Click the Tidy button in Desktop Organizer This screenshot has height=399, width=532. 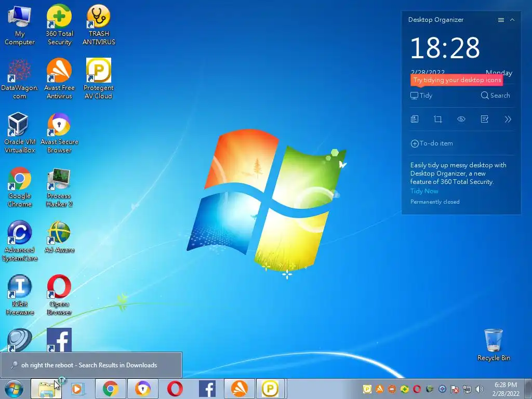click(x=421, y=96)
